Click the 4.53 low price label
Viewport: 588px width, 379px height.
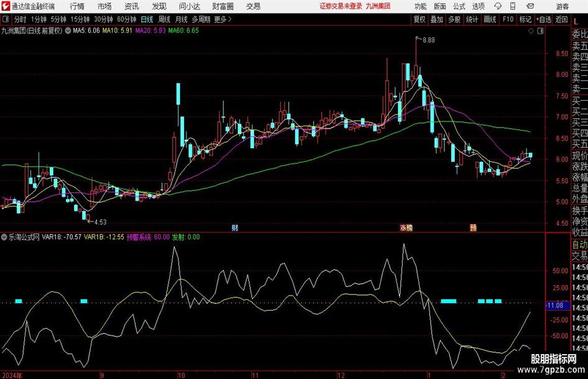100,222
